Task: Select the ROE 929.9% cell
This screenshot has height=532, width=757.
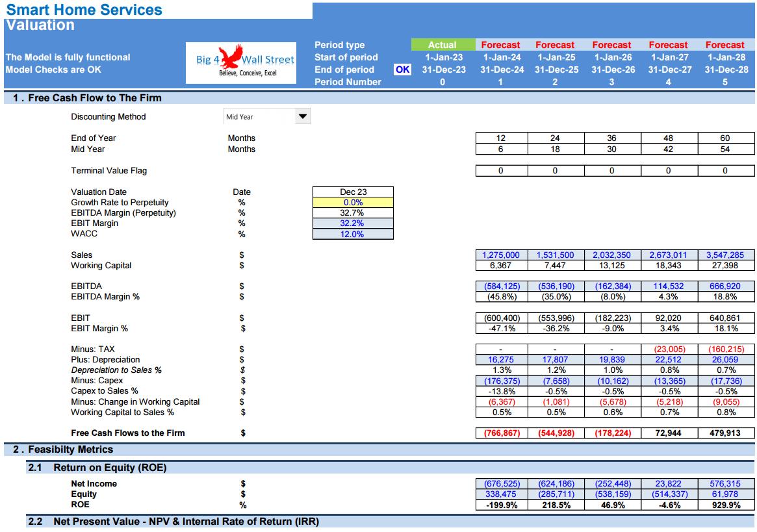Action: click(726, 505)
